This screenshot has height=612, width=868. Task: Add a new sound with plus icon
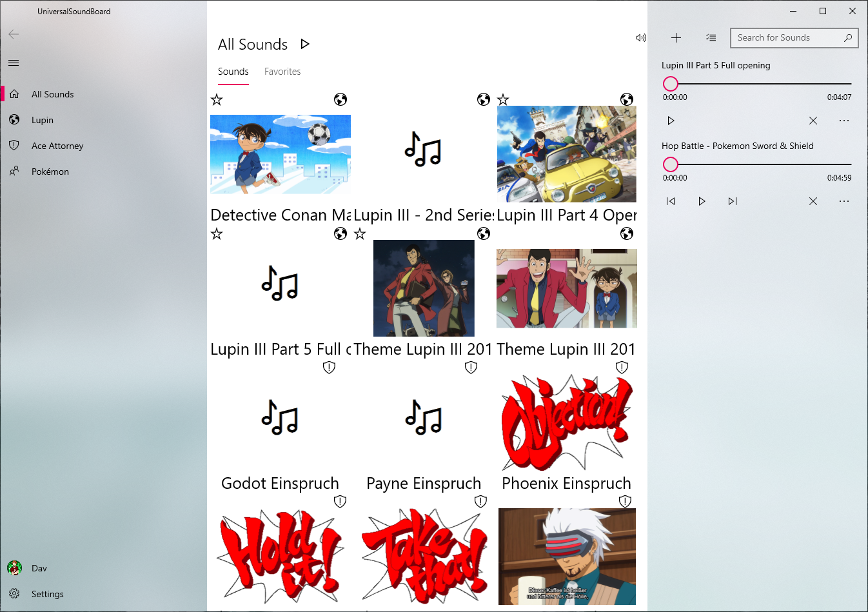point(676,38)
